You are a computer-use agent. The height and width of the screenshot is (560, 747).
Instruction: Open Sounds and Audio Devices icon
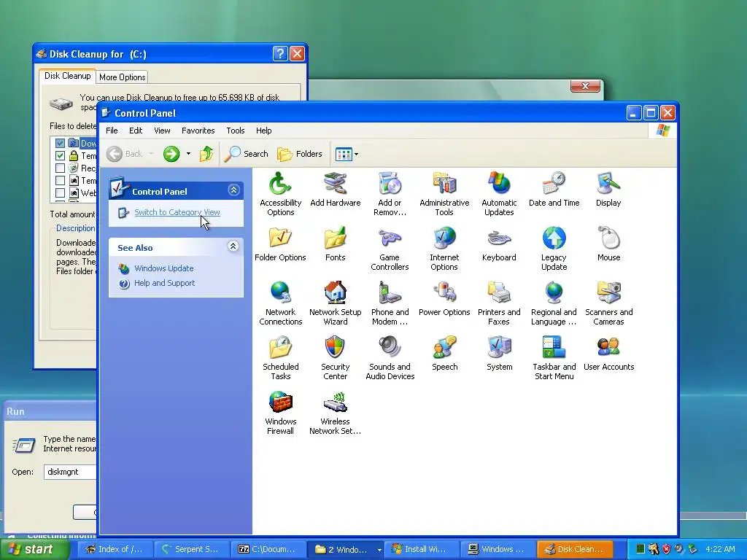pyautogui.click(x=390, y=358)
